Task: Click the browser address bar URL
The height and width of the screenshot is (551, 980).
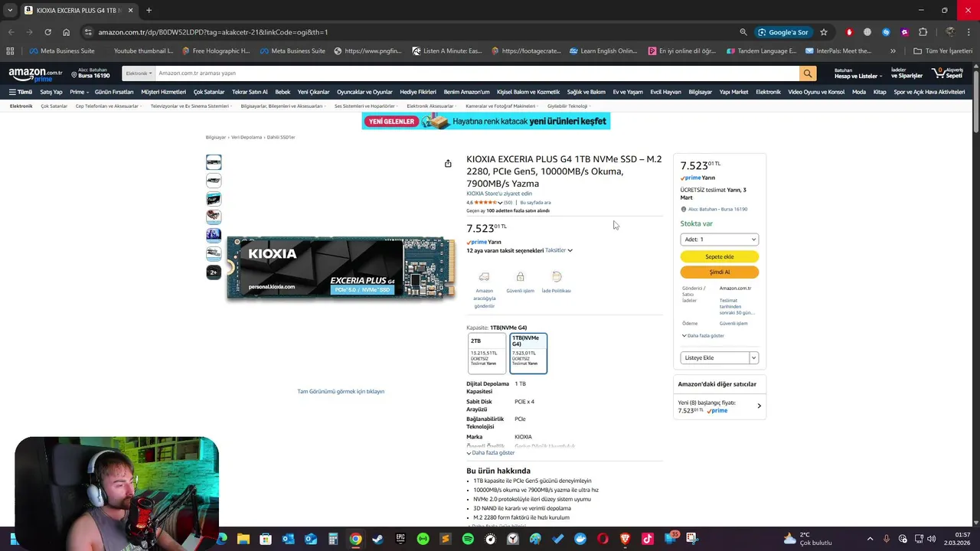Action: tap(213, 32)
